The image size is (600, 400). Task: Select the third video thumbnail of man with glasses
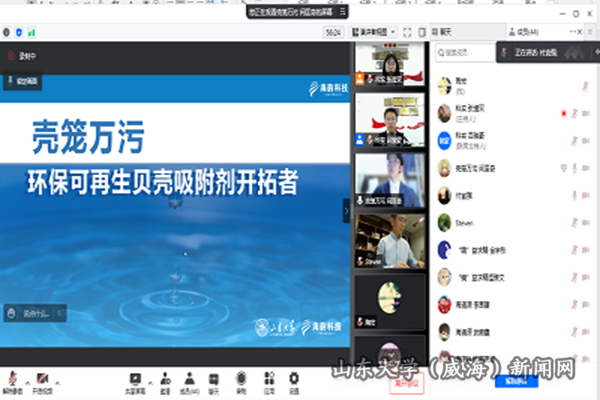pos(390,180)
